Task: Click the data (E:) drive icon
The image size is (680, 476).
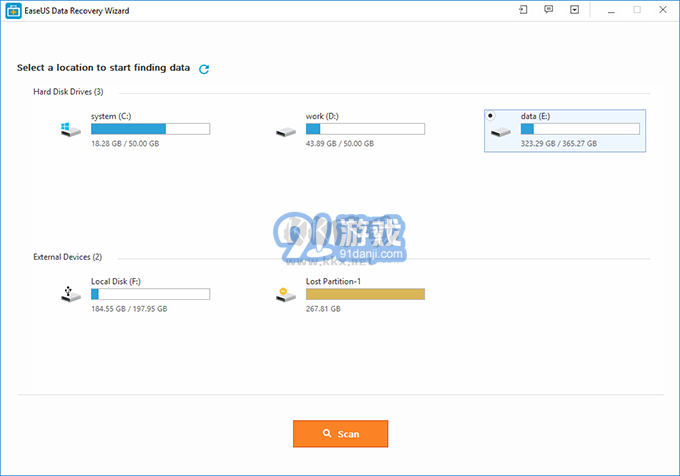Action: [x=501, y=132]
